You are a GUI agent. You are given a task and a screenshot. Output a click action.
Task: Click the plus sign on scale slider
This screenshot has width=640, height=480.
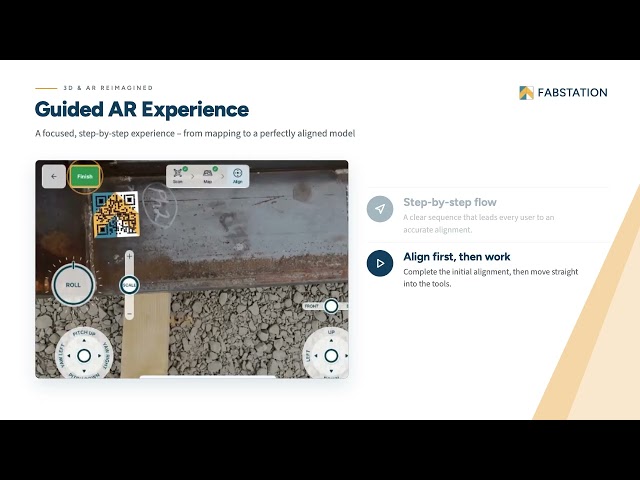[129, 256]
